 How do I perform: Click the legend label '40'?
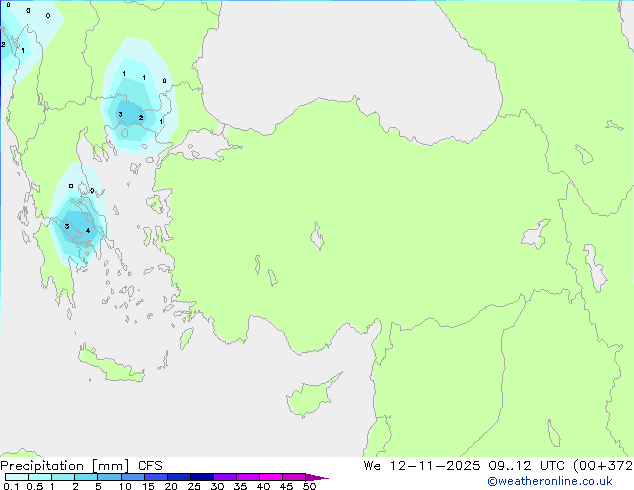coord(263,486)
